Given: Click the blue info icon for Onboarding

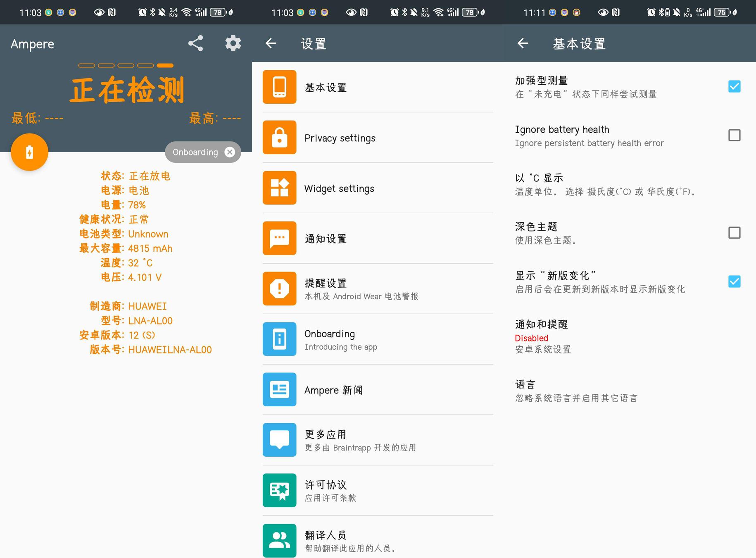Looking at the screenshot, I should (x=279, y=339).
